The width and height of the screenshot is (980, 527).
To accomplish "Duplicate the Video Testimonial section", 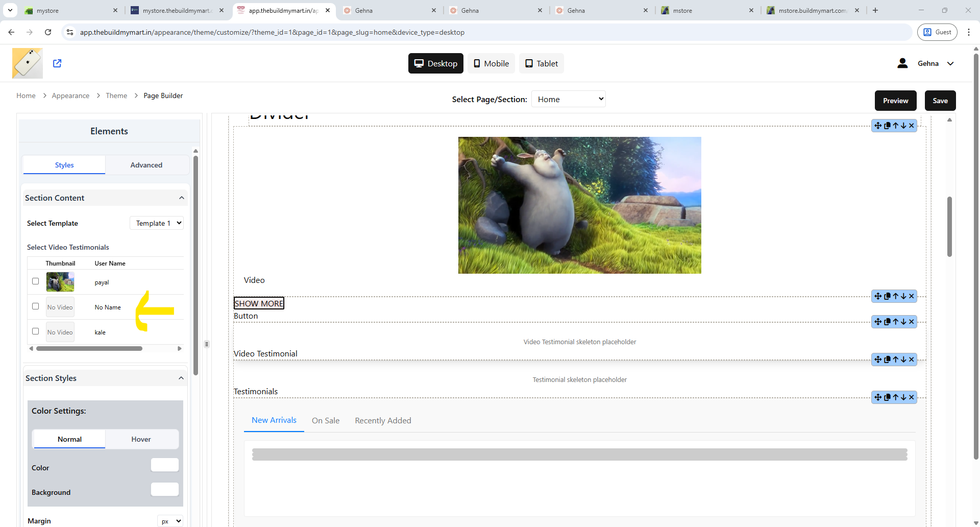I will click(887, 322).
